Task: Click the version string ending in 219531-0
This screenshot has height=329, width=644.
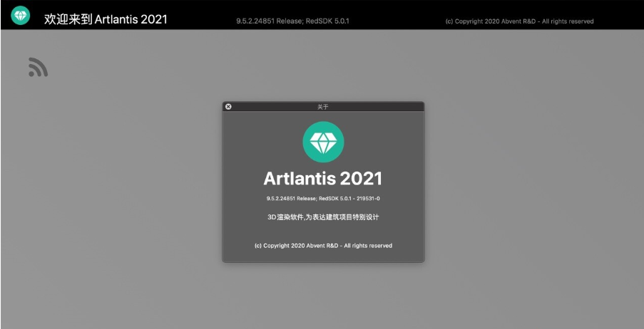Action: point(323,199)
